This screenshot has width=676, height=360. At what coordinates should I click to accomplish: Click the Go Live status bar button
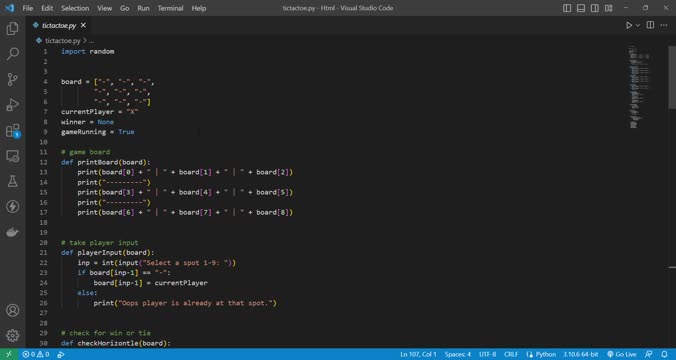(x=622, y=354)
